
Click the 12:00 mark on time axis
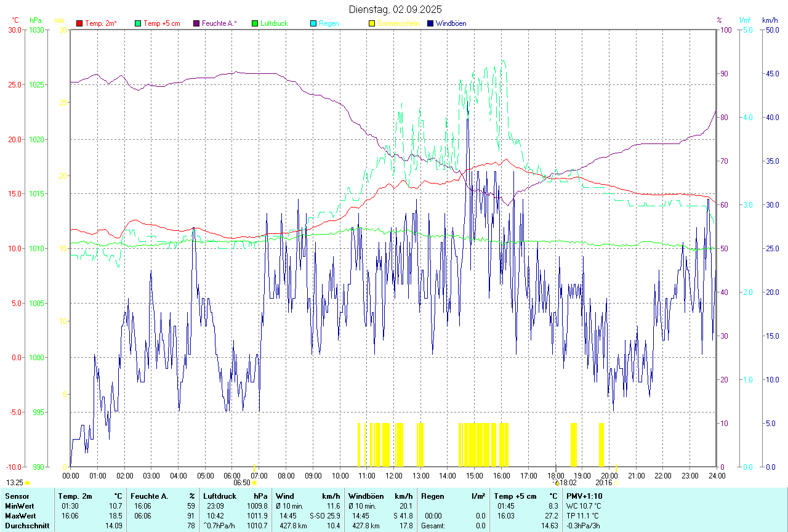tap(393, 475)
